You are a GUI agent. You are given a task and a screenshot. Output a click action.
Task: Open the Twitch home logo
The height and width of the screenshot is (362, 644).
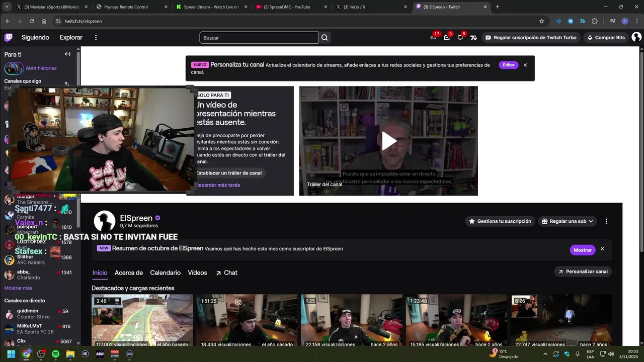[x=9, y=38]
